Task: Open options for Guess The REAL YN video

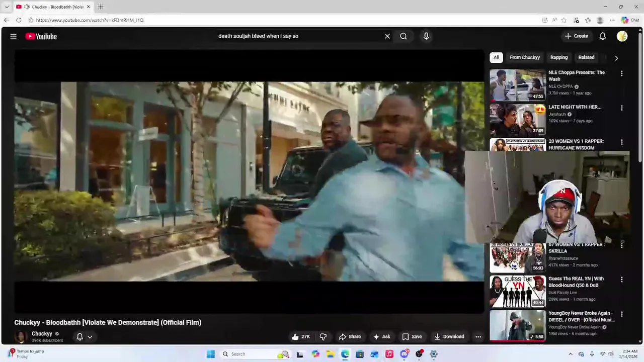Action: [622, 280]
